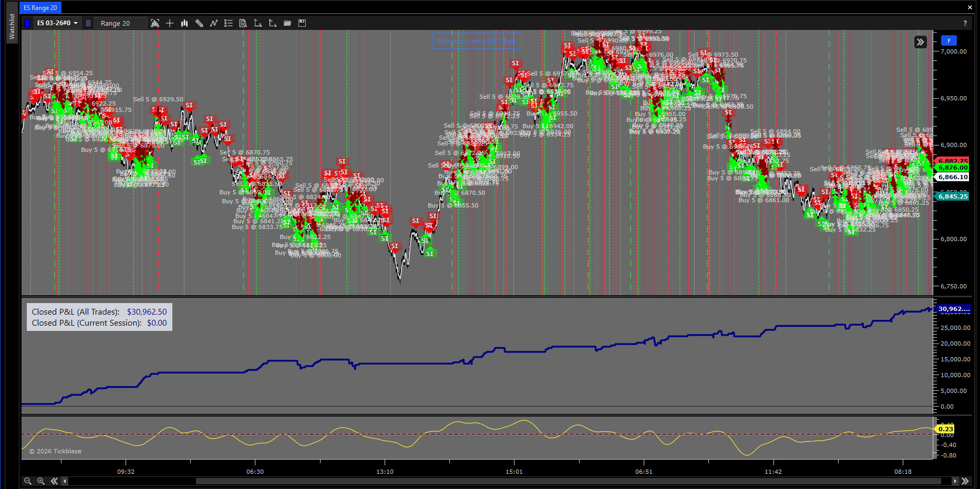
Task: Click the open folder icon in toolbar
Action: tap(287, 23)
